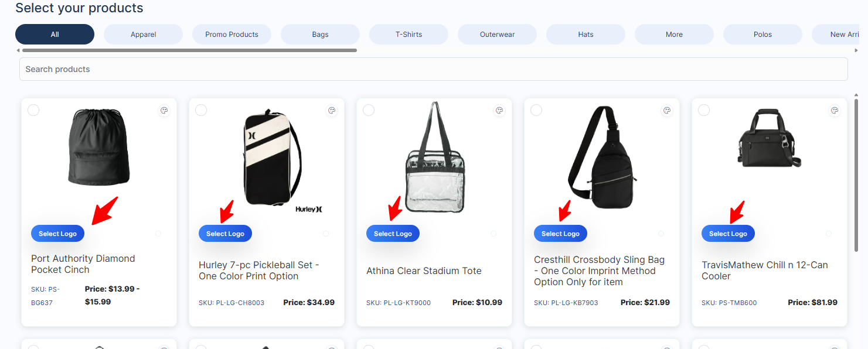Click the Search products field
The image size is (868, 349).
point(434,69)
